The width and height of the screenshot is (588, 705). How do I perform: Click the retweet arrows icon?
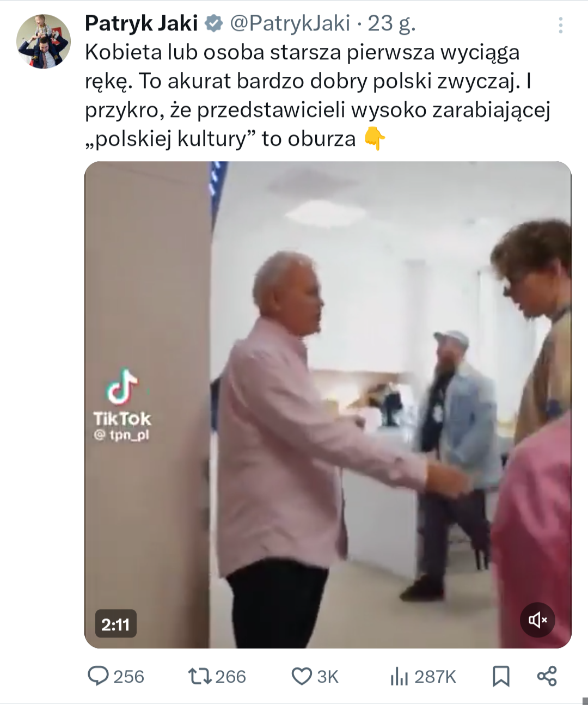(199, 676)
